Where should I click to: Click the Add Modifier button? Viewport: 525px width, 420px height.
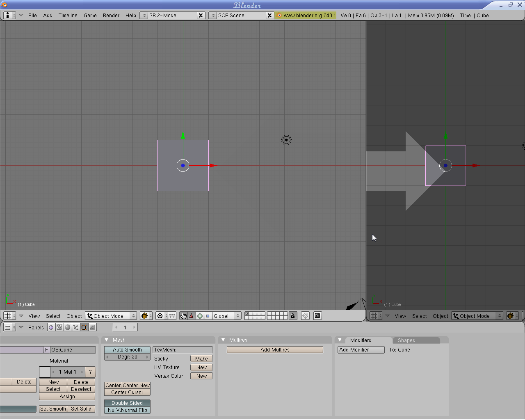coord(361,350)
